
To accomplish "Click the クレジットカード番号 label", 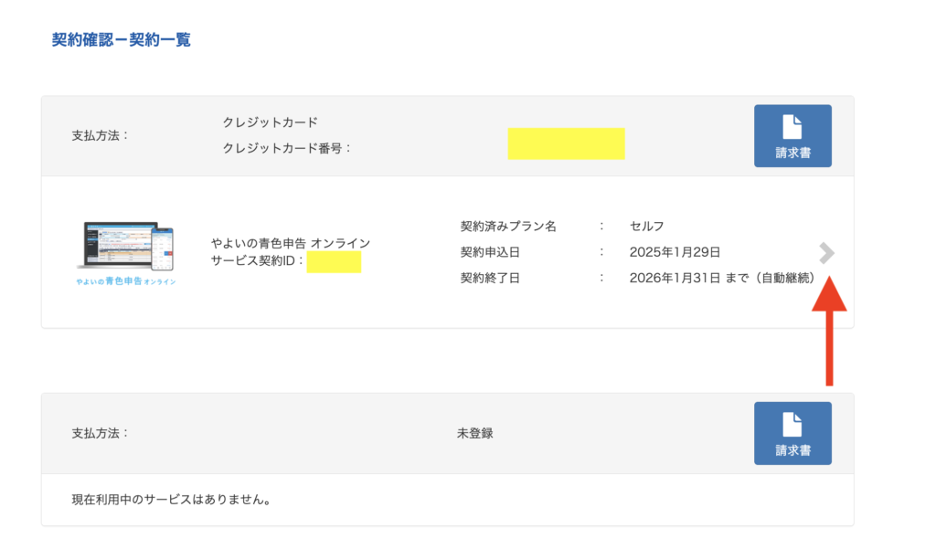I will pos(288,148).
